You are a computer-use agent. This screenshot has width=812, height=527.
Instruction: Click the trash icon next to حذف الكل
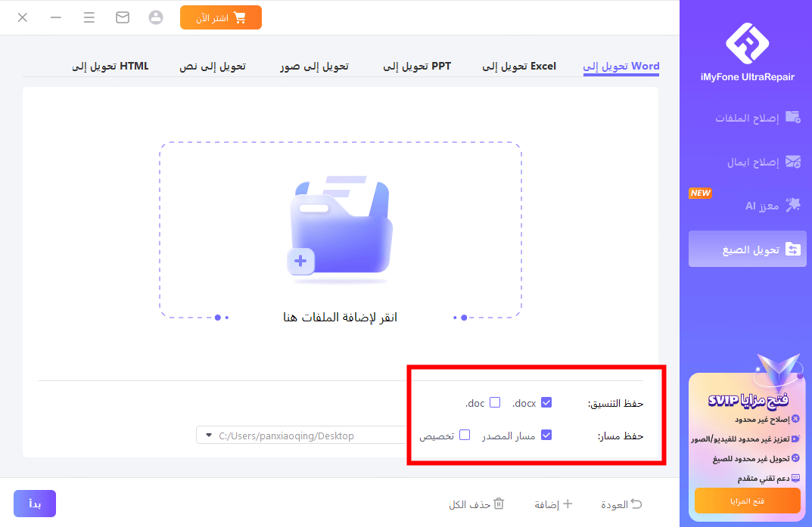pos(499,504)
